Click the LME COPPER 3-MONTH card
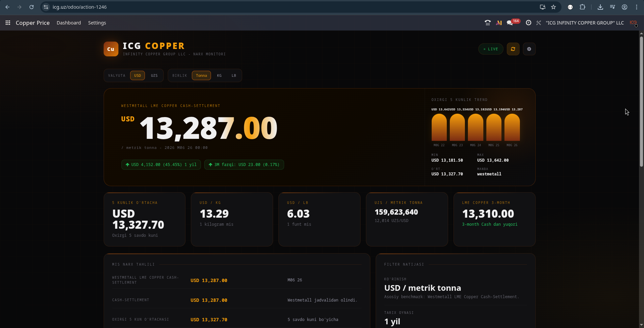644x328 pixels. point(494,219)
